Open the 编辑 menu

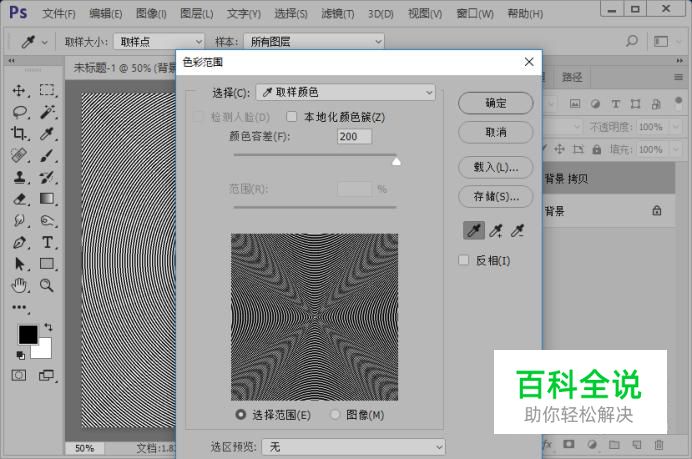pos(105,14)
